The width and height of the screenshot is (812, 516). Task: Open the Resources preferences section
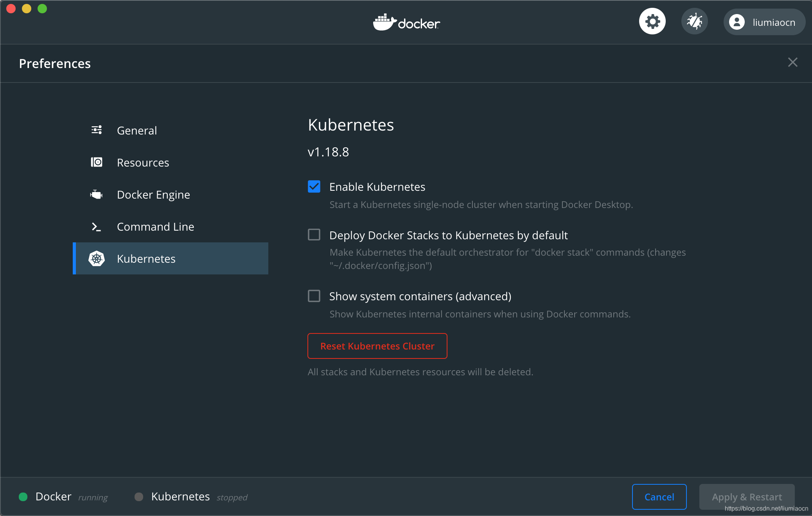coord(171,162)
